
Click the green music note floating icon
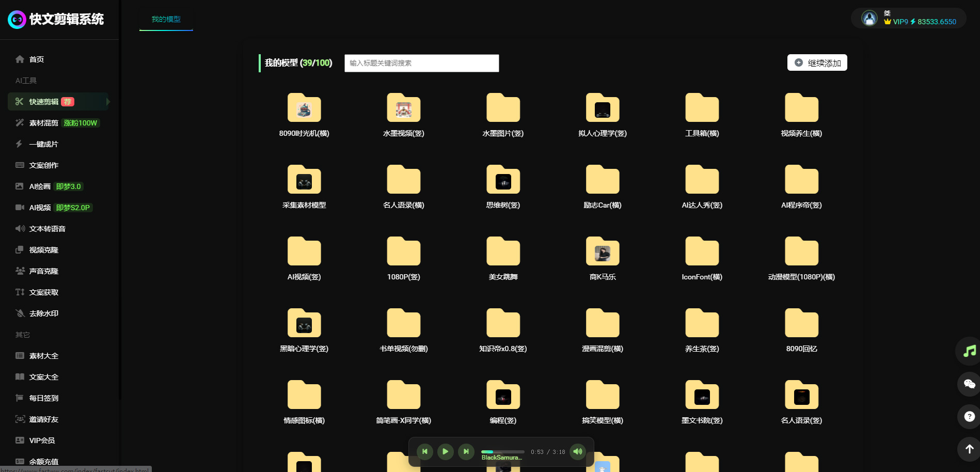pos(969,351)
